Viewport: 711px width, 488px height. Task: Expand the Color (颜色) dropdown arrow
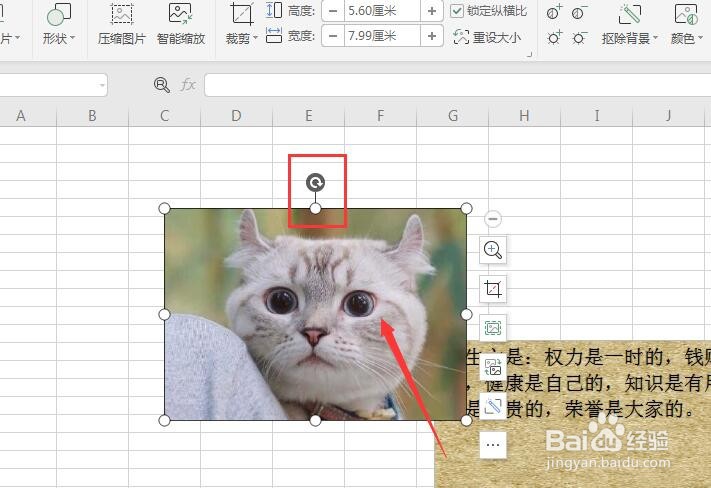click(701, 39)
